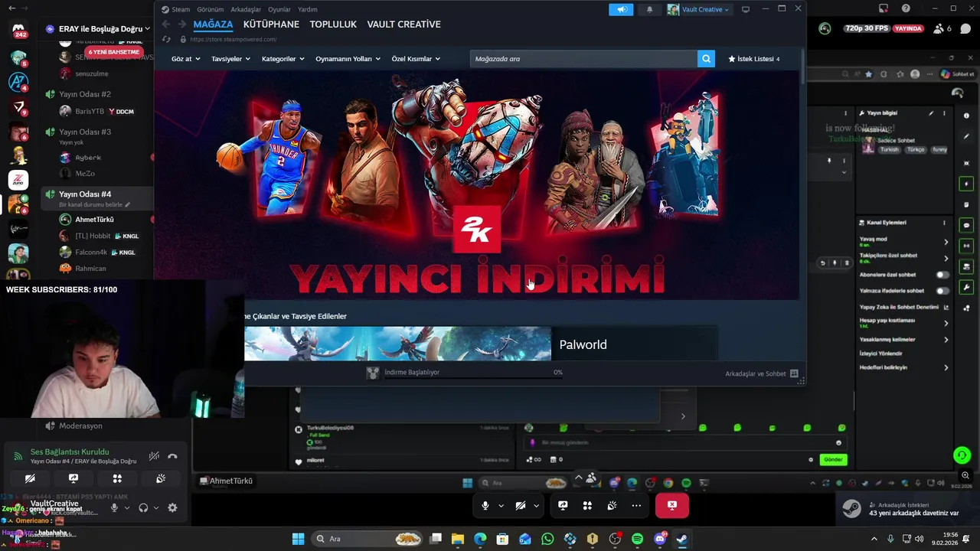The width and height of the screenshot is (980, 551).
Task: Open more options in overlay bar
Action: point(636,505)
